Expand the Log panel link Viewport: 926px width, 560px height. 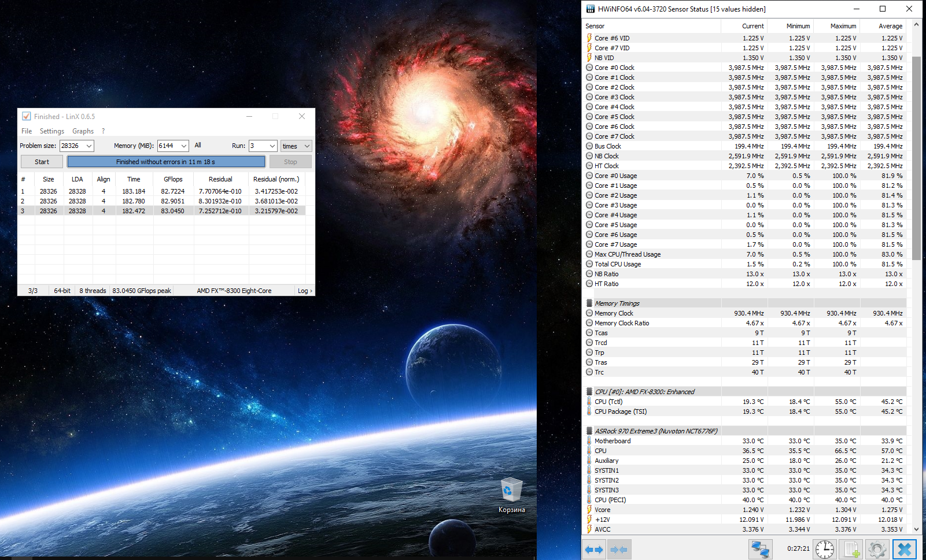coord(305,291)
